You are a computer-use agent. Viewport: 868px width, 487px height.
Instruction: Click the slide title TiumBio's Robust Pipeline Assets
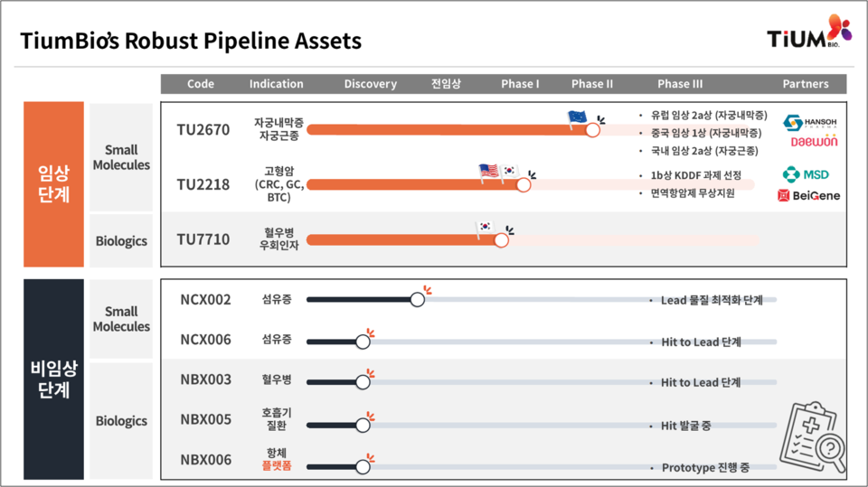191,42
